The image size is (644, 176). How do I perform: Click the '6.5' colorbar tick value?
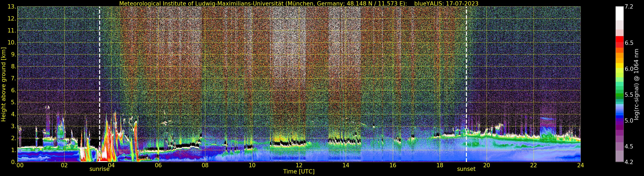point(629,43)
